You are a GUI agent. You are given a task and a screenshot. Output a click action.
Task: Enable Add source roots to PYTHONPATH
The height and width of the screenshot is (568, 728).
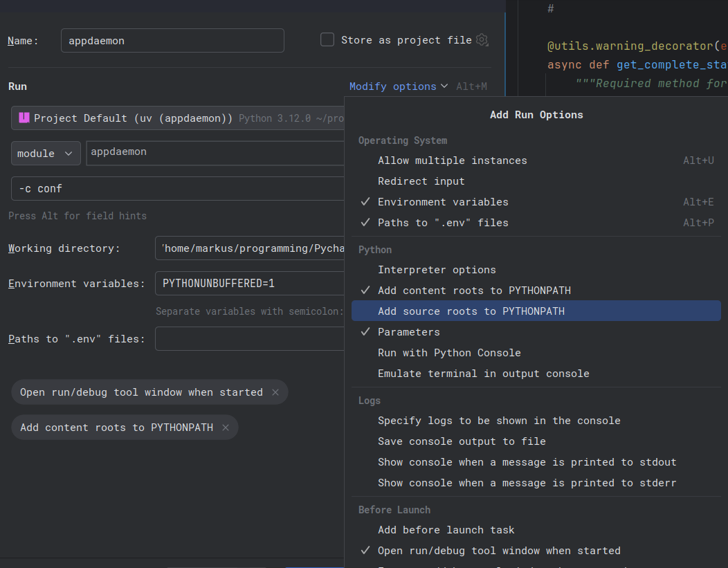point(536,311)
